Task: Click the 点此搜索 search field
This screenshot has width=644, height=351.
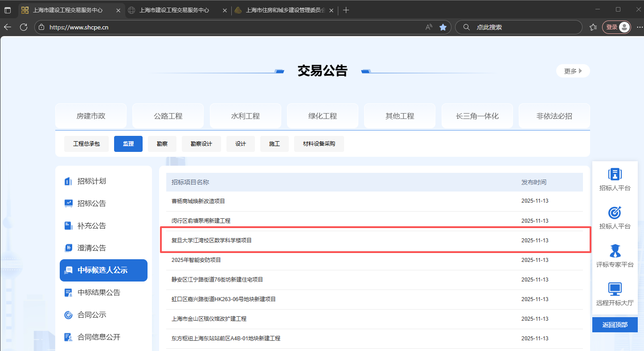Action: click(521, 27)
